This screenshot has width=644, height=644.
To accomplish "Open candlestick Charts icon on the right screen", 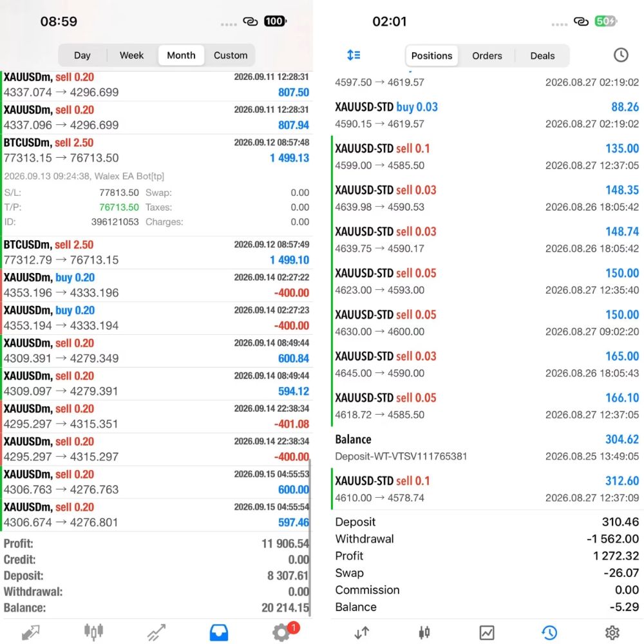I will point(424,632).
